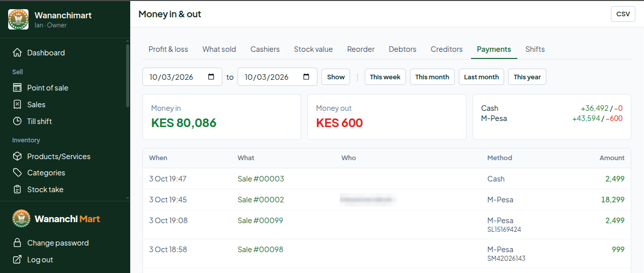Switch to the Profit & loss tab
644x273 pixels.
coord(168,49)
